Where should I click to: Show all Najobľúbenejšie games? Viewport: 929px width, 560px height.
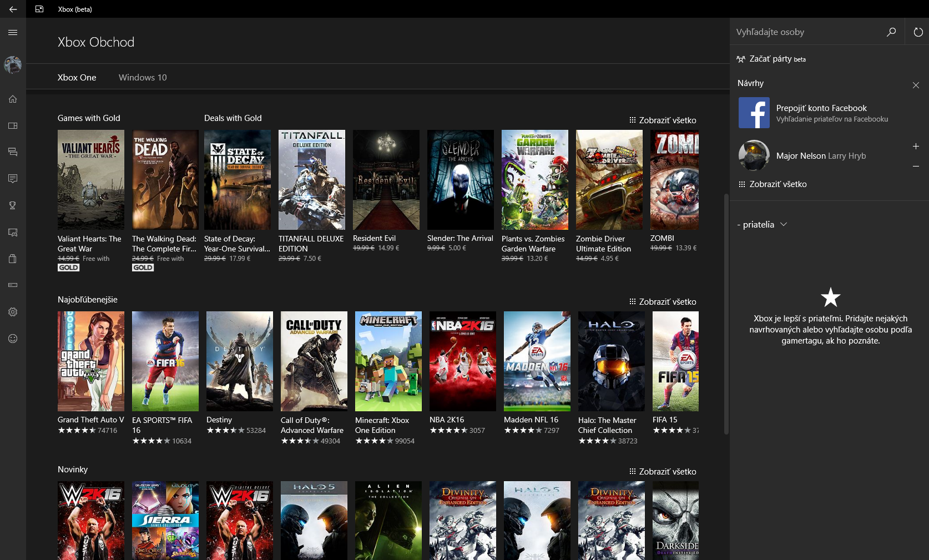click(x=663, y=301)
